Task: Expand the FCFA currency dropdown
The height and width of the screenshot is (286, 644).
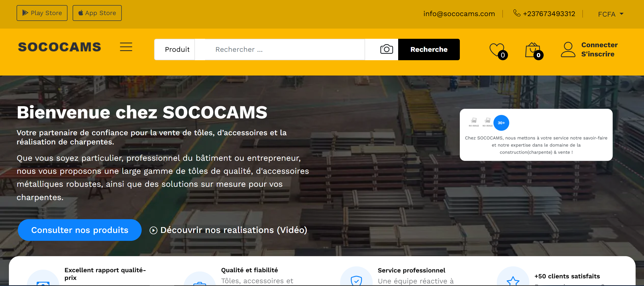Action: tap(610, 14)
